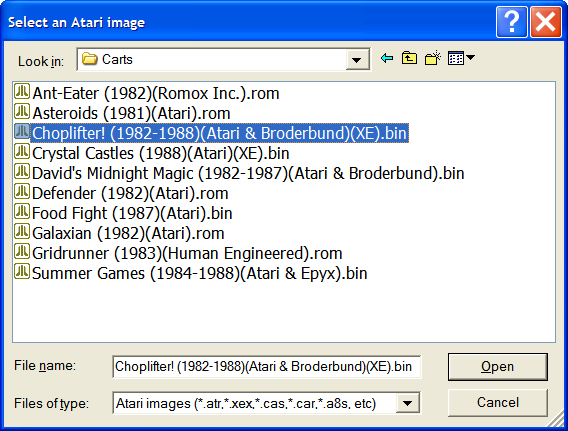Image resolution: width=568 pixels, height=431 pixels.
Task: Click the Open button
Action: click(498, 367)
